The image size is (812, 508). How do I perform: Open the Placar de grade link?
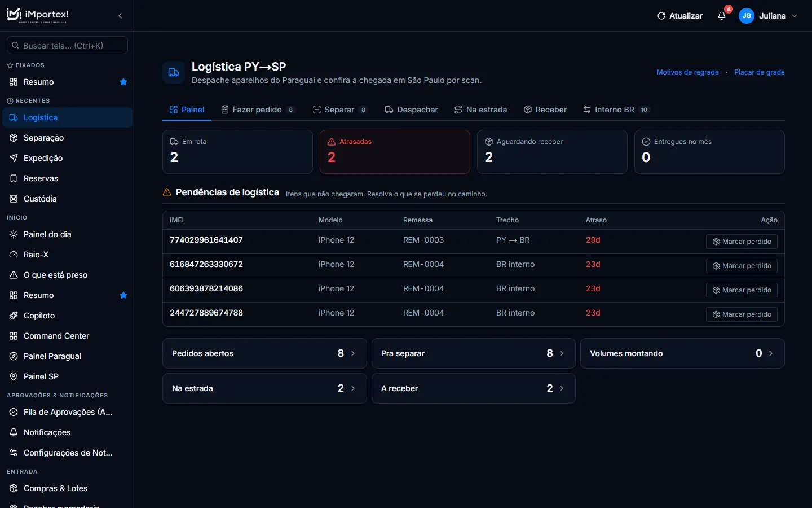pos(759,72)
